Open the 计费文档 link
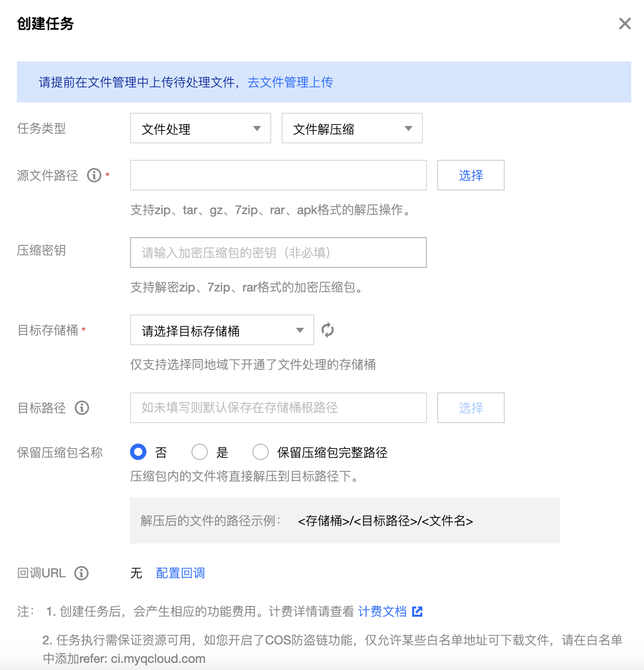Viewport: 644px width, 670px height. (x=382, y=611)
